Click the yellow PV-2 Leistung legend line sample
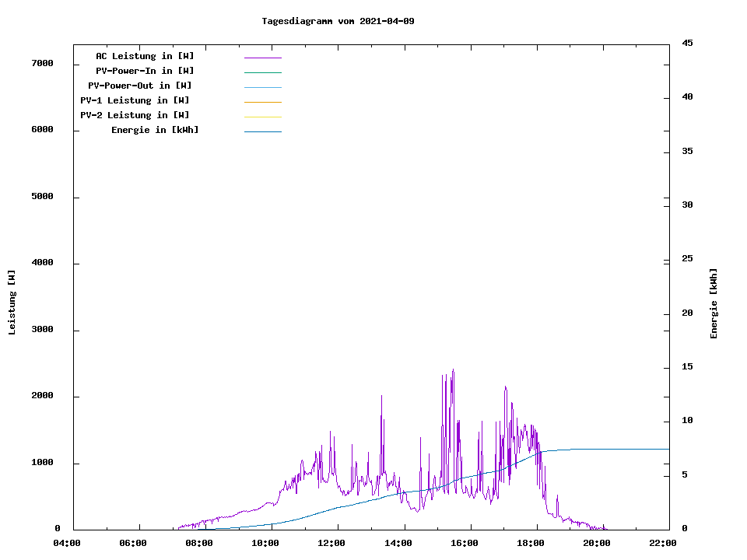The image size is (747, 560). pyautogui.click(x=262, y=117)
